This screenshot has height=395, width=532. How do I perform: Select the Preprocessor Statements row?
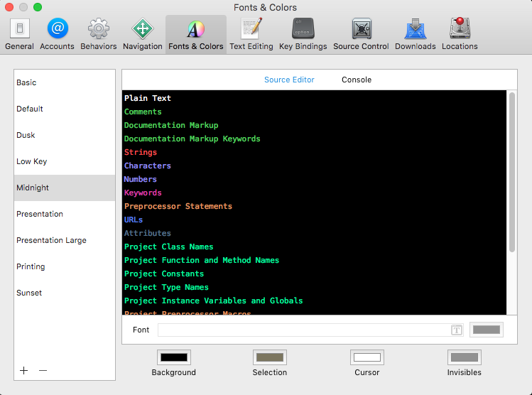click(x=314, y=206)
